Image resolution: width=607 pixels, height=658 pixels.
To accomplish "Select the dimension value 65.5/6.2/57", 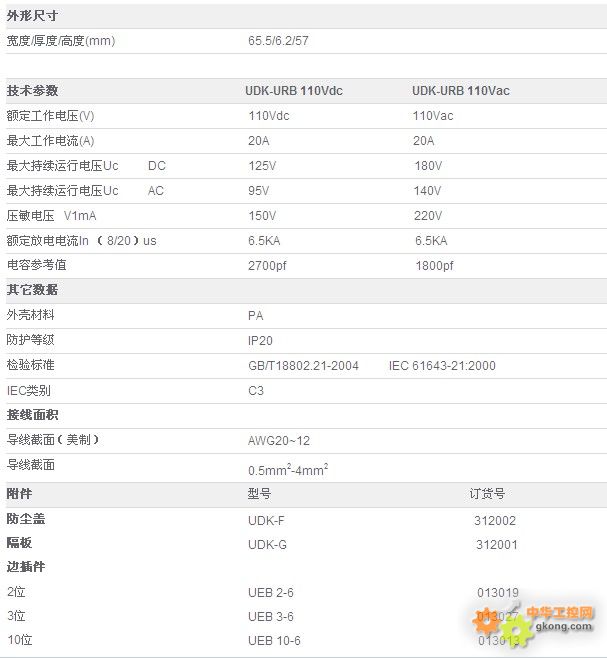I will pos(285,41).
